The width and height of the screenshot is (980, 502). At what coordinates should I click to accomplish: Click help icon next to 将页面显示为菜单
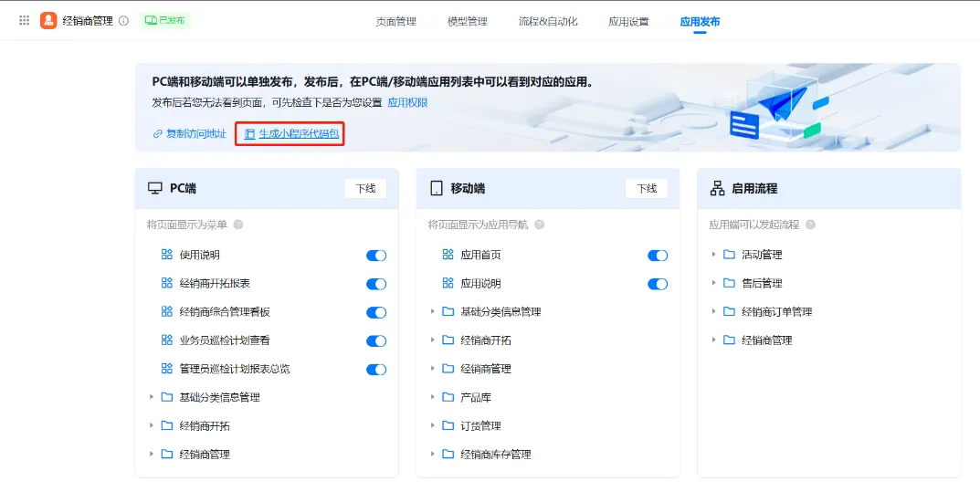[x=238, y=225]
